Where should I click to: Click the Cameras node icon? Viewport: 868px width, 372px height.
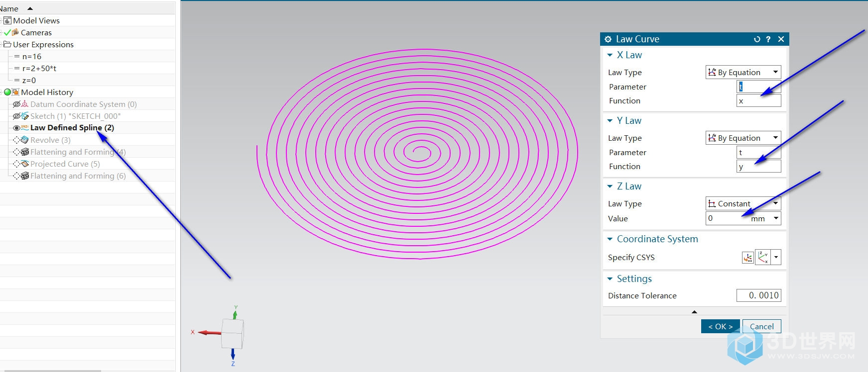click(15, 32)
